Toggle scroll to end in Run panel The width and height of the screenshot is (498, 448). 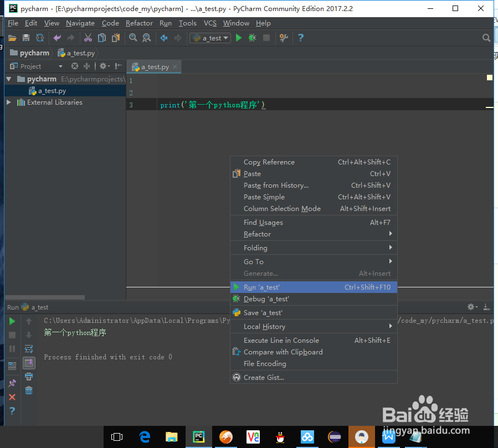29,363
